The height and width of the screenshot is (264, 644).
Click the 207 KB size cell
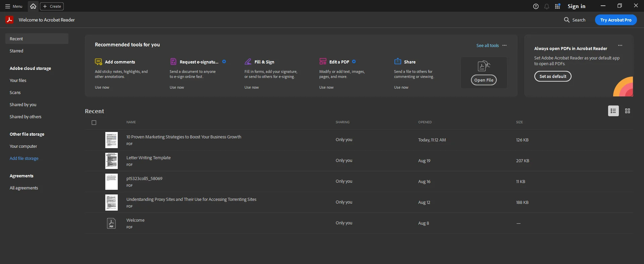pos(523,161)
